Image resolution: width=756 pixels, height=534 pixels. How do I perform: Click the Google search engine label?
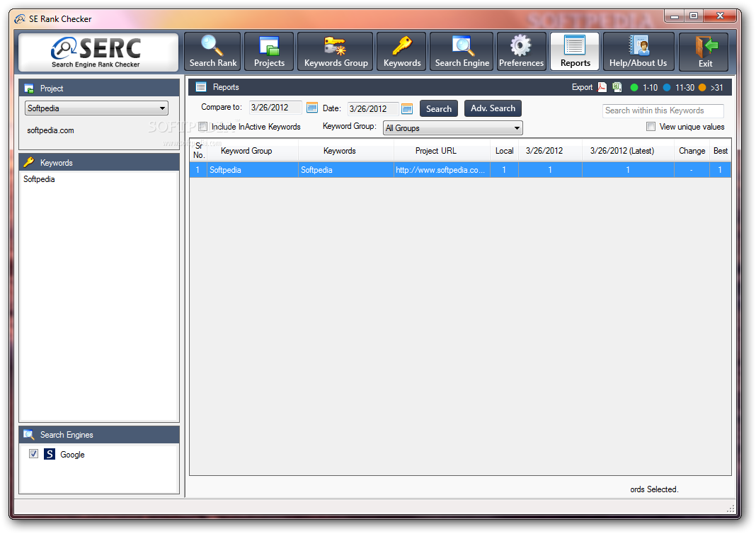point(72,455)
